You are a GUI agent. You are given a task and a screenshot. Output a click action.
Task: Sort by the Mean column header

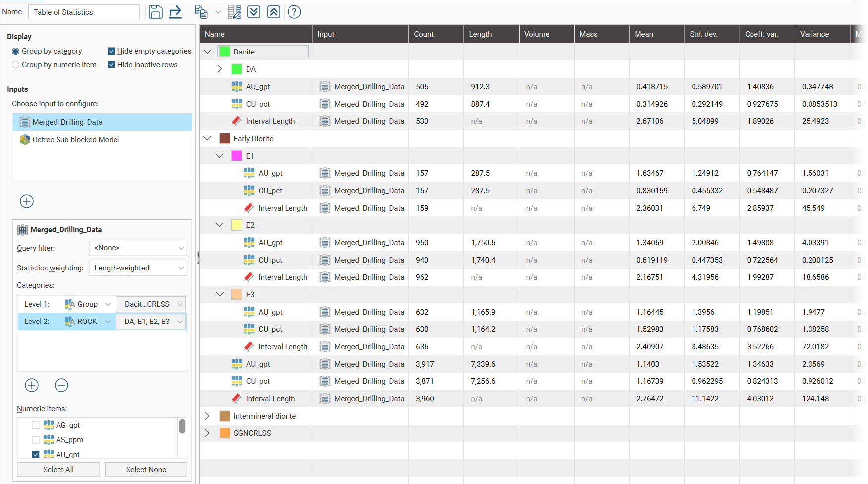[644, 34]
